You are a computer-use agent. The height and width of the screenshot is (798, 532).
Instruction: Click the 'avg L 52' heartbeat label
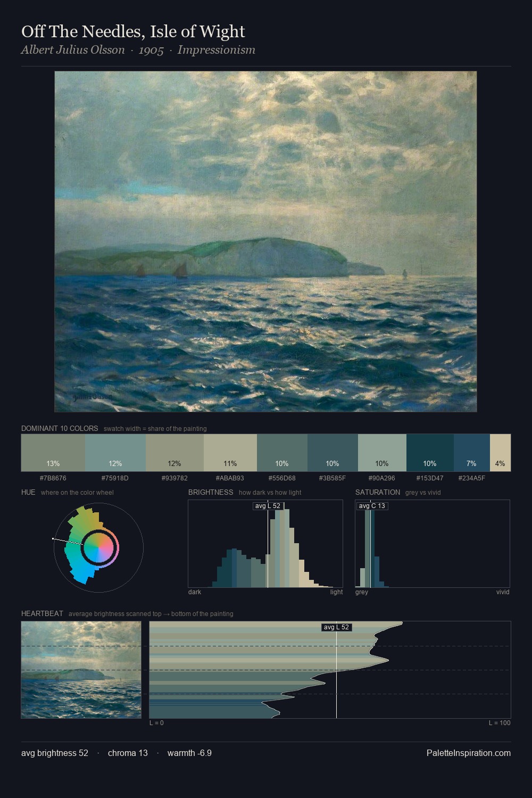[x=336, y=627]
